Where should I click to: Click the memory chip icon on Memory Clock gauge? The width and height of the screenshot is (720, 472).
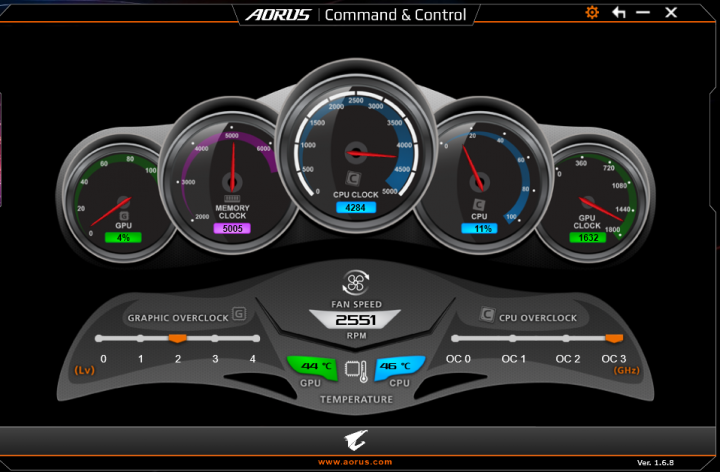click(232, 199)
